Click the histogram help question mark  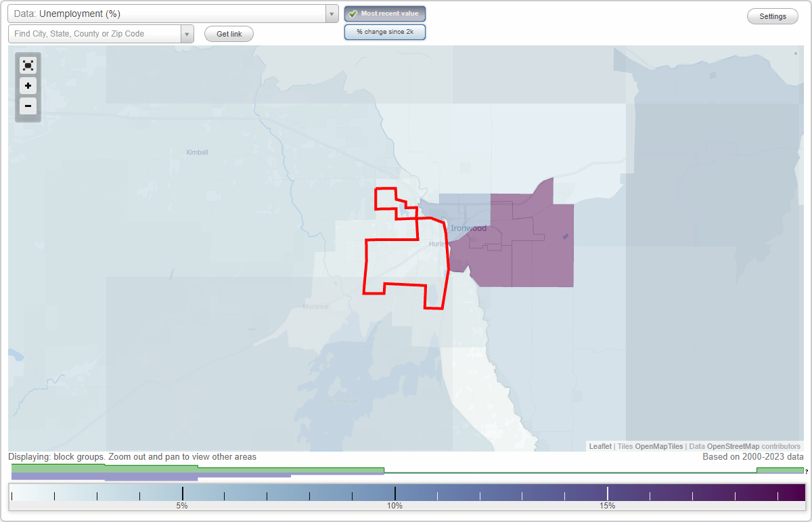[x=807, y=471]
